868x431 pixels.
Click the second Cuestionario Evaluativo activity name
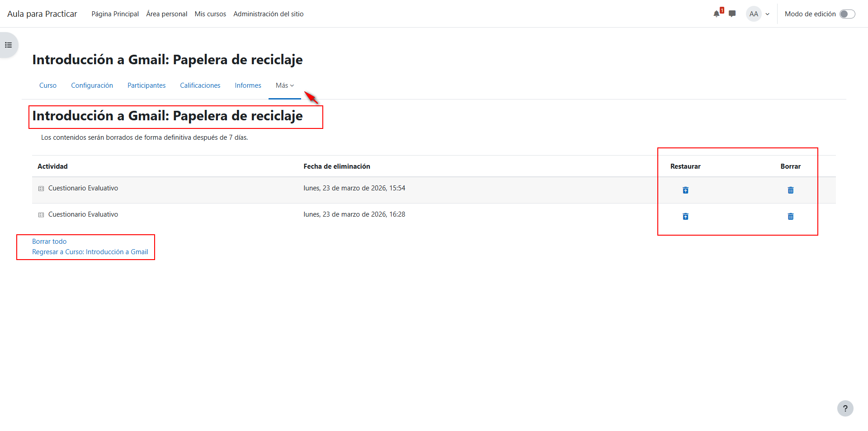[83, 214]
